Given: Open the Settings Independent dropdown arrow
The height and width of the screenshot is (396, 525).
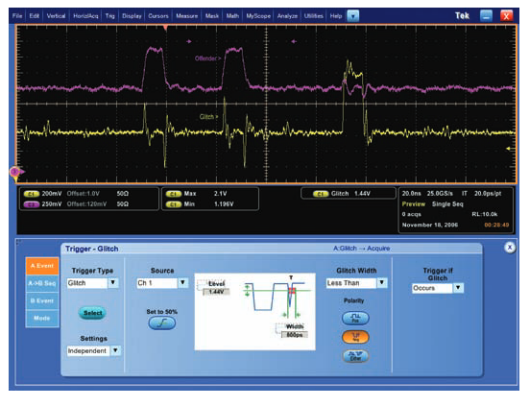Looking at the screenshot, I should coord(116,351).
